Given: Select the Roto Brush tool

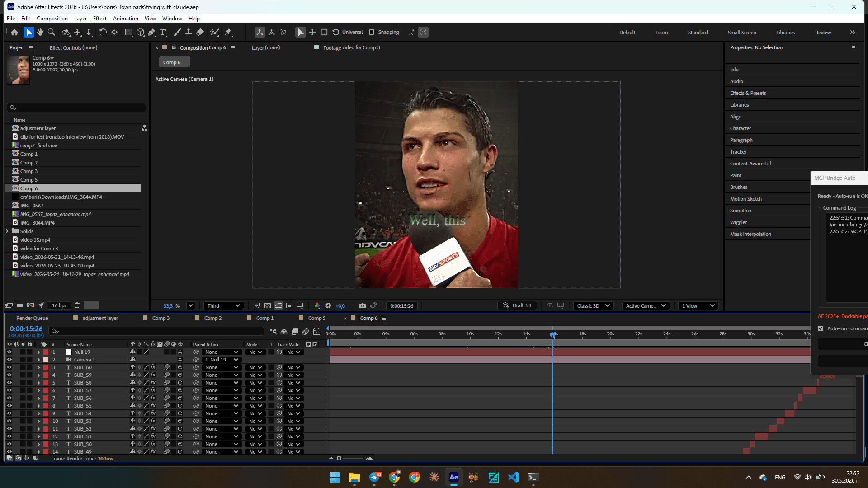Looking at the screenshot, I should tap(215, 32).
